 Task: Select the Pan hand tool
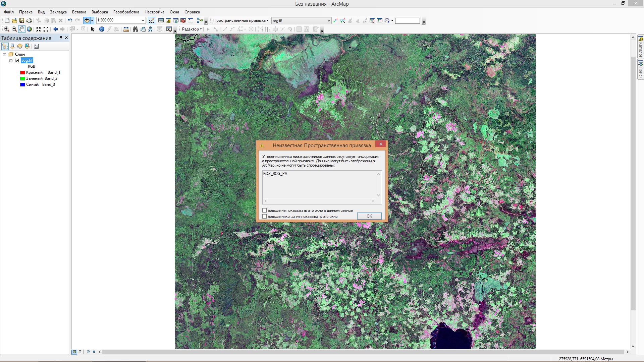21,29
